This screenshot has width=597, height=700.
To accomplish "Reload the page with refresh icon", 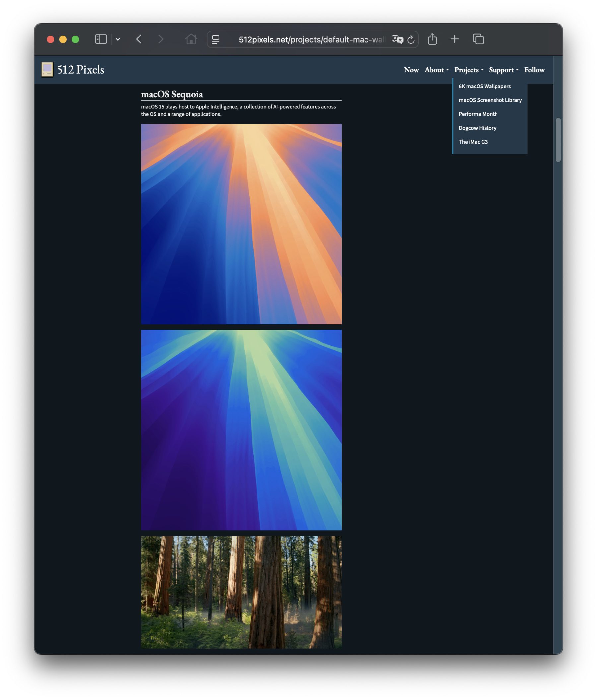I will click(411, 39).
